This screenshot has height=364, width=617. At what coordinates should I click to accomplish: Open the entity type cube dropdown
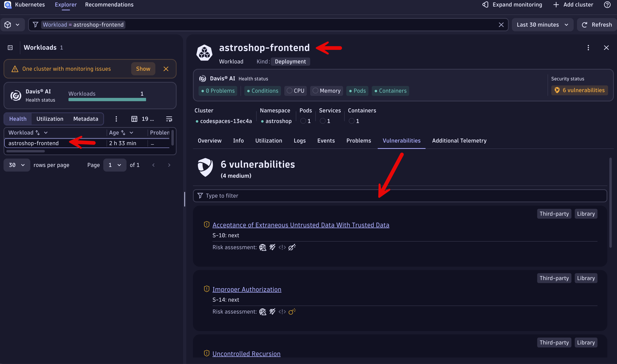point(12,25)
